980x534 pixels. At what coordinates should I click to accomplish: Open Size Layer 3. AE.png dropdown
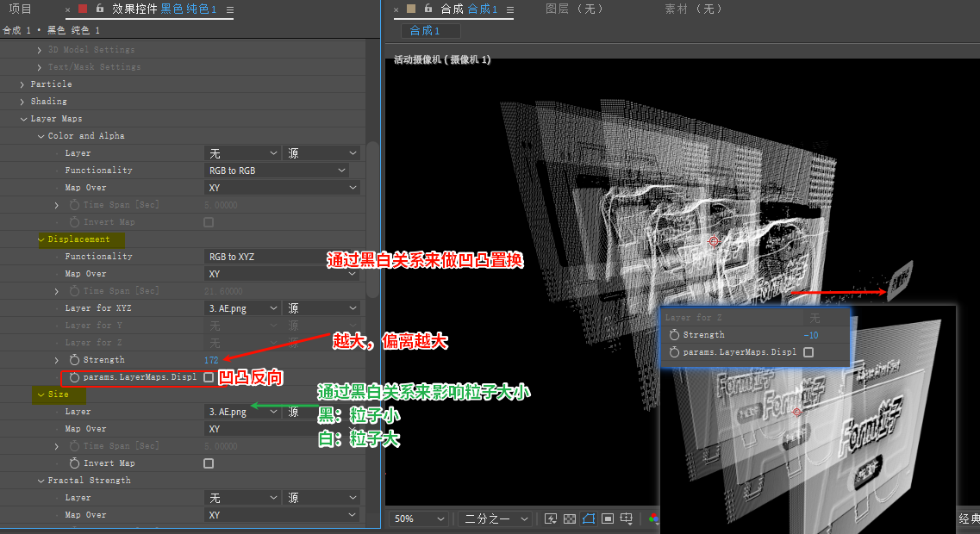click(x=243, y=412)
